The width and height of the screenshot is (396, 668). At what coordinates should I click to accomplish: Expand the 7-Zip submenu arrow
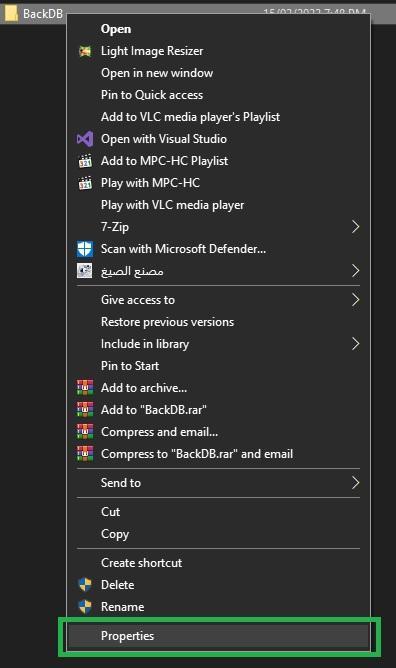[x=356, y=227]
